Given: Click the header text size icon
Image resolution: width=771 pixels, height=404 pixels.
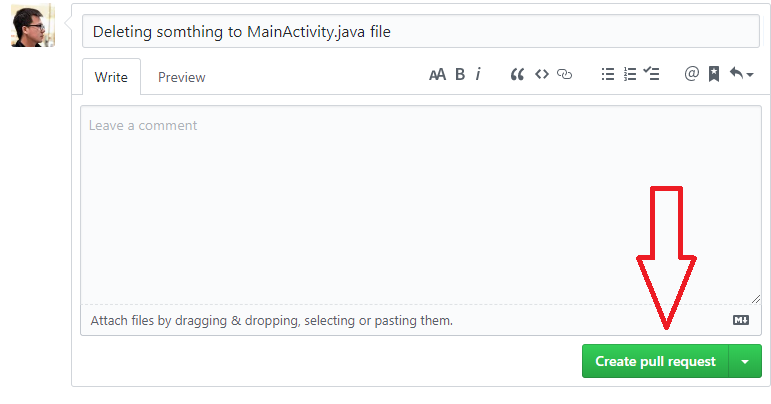Looking at the screenshot, I should 437,75.
